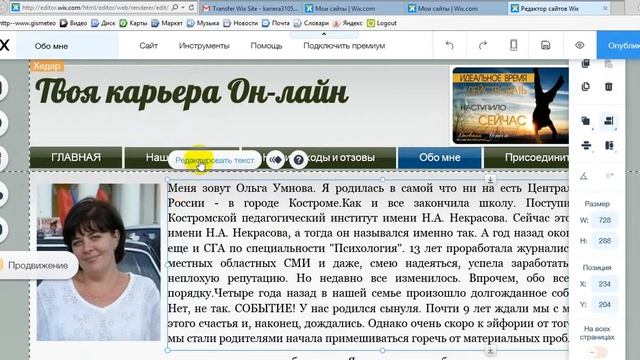The height and width of the screenshot is (360, 640).
Task: Click the browser address bar
Action: tap(94, 7)
